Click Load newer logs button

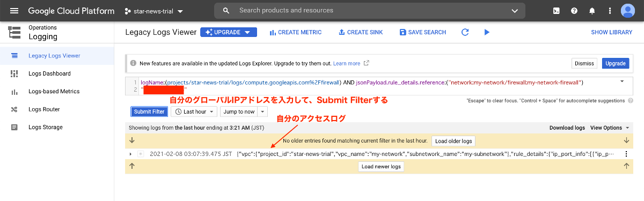click(x=380, y=166)
